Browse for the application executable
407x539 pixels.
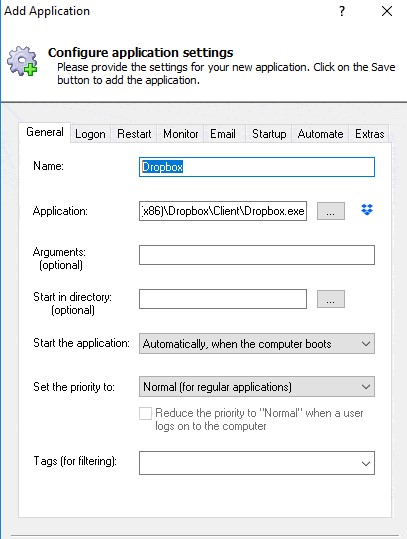click(330, 211)
